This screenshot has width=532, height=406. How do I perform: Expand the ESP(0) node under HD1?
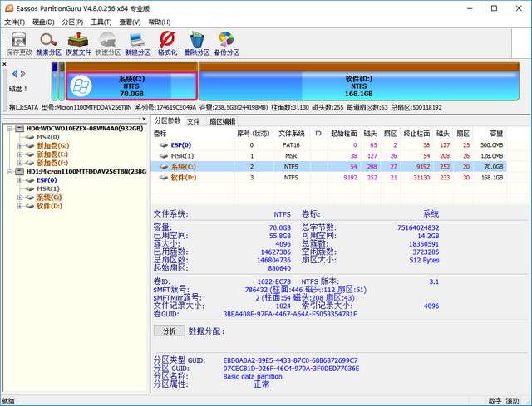pos(20,180)
